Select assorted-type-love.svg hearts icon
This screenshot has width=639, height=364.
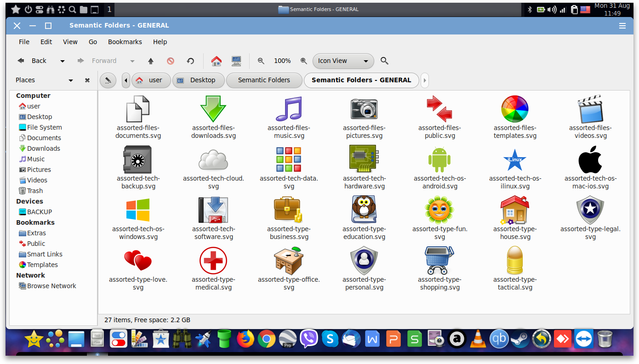click(138, 261)
